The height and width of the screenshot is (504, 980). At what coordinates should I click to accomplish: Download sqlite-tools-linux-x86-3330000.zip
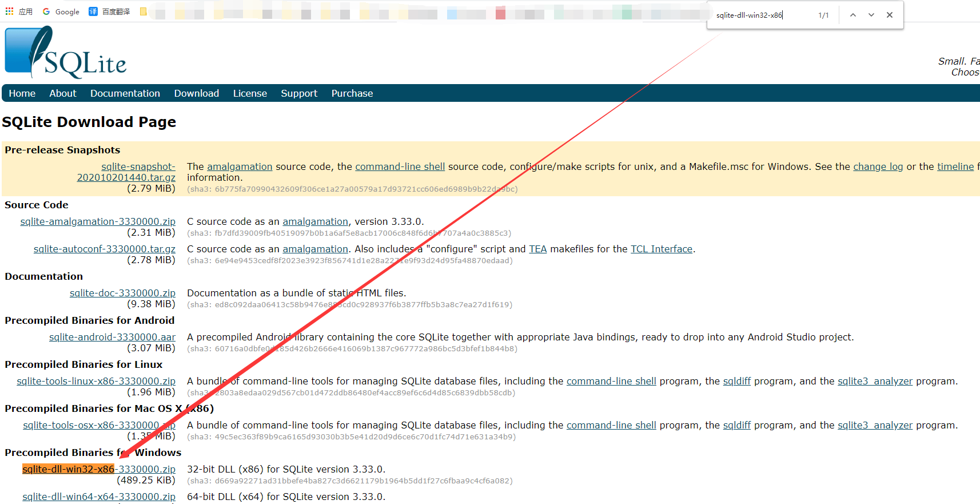[96, 381]
